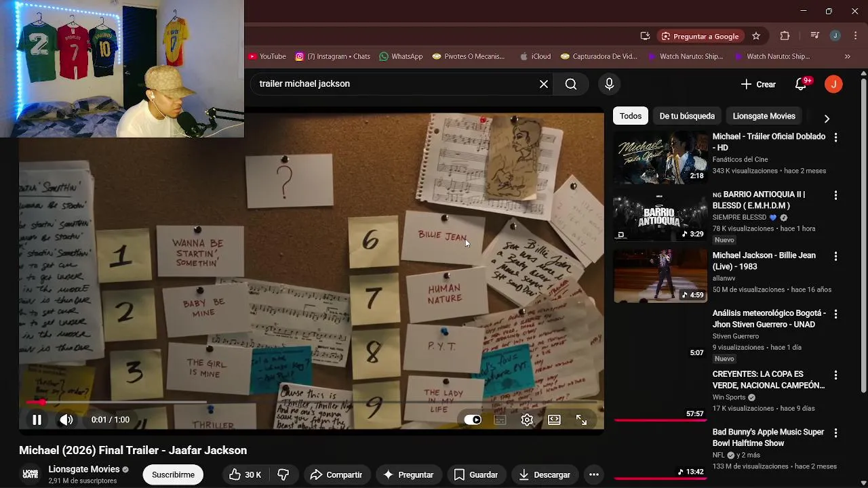Click install/cast screen icon in address bar
The height and width of the screenshot is (488, 868).
click(x=645, y=36)
